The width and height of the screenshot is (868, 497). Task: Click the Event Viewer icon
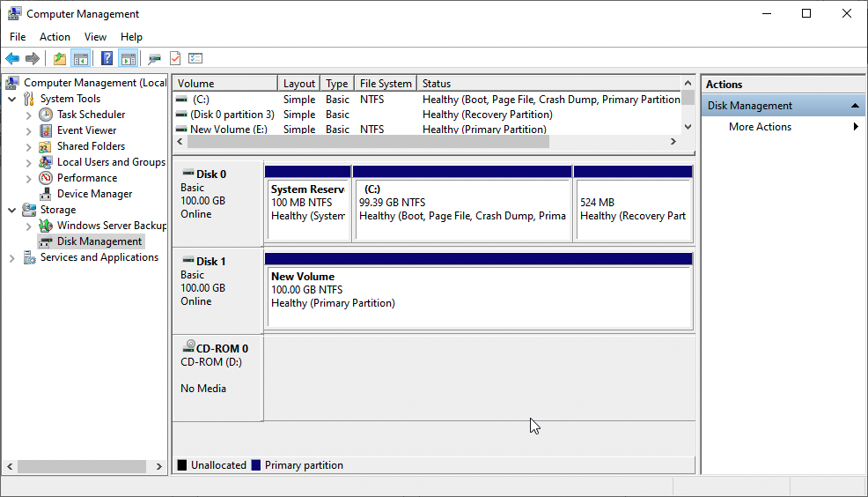click(46, 130)
